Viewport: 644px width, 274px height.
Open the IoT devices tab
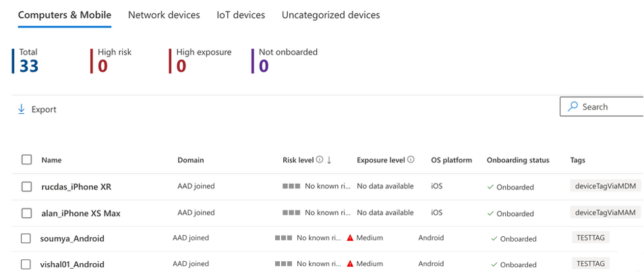(x=241, y=15)
